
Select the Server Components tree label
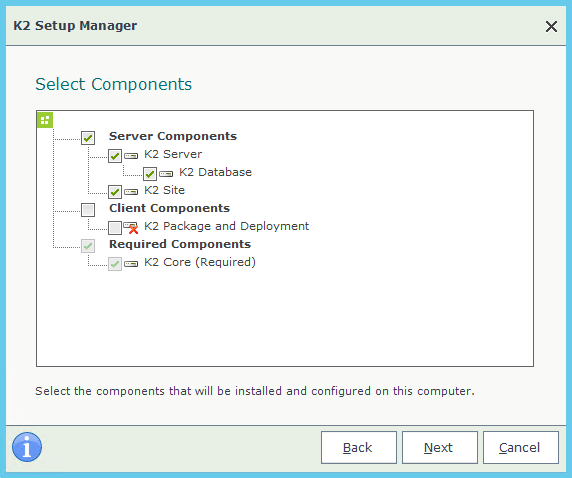pos(173,136)
